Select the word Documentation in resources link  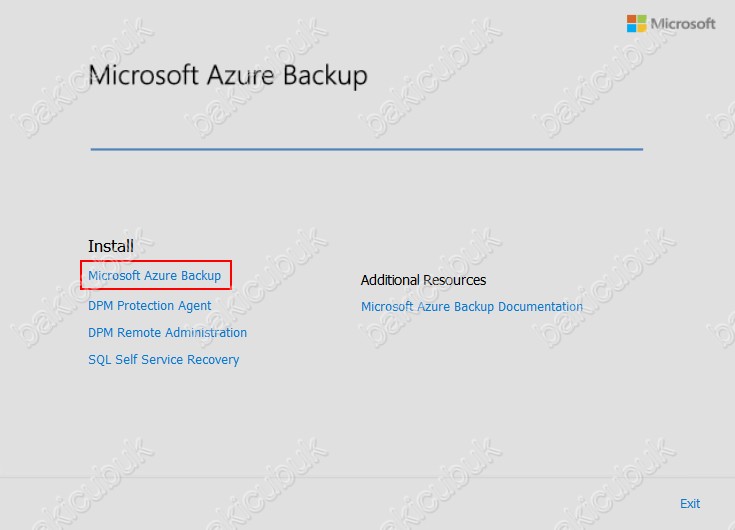coord(540,306)
